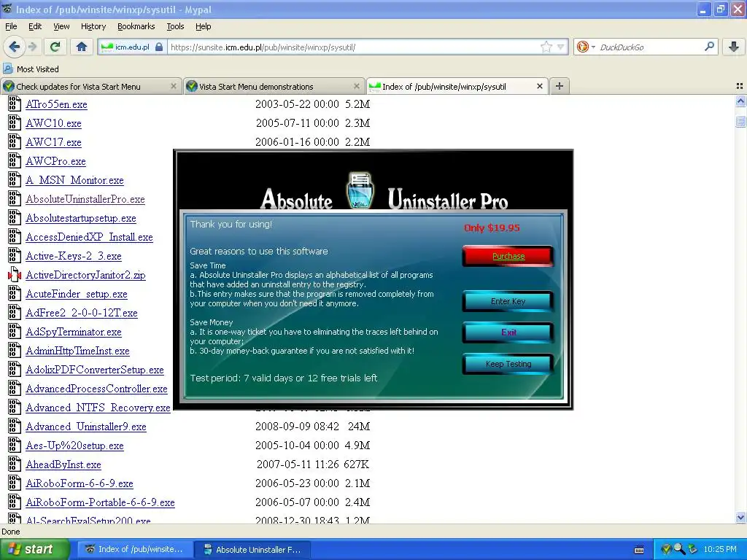Open the Edit menu
Screen dimensions: 747x560
tap(35, 26)
